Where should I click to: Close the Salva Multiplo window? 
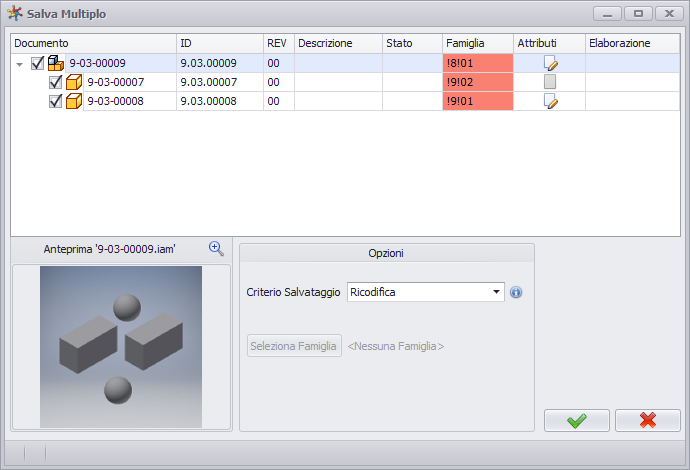tap(669, 14)
